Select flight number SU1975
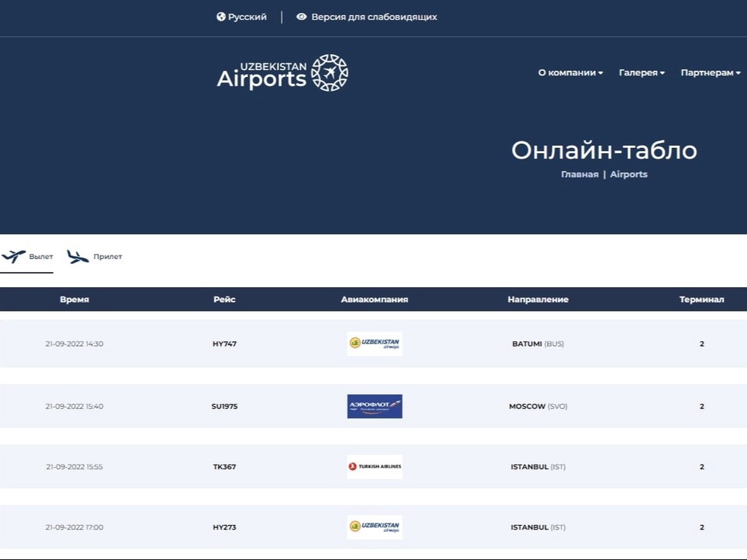Image resolution: width=747 pixels, height=560 pixels. click(x=224, y=406)
